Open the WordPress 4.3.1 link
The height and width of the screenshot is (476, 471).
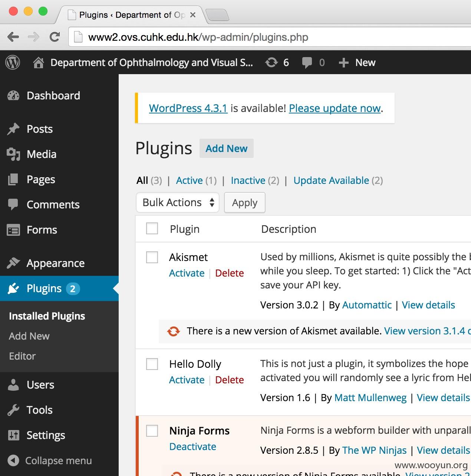pyautogui.click(x=188, y=108)
